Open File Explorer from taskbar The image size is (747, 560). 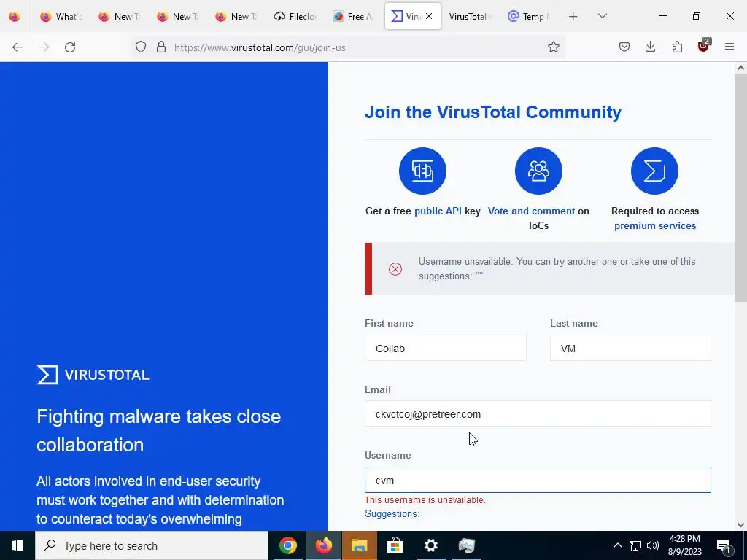pos(359,545)
